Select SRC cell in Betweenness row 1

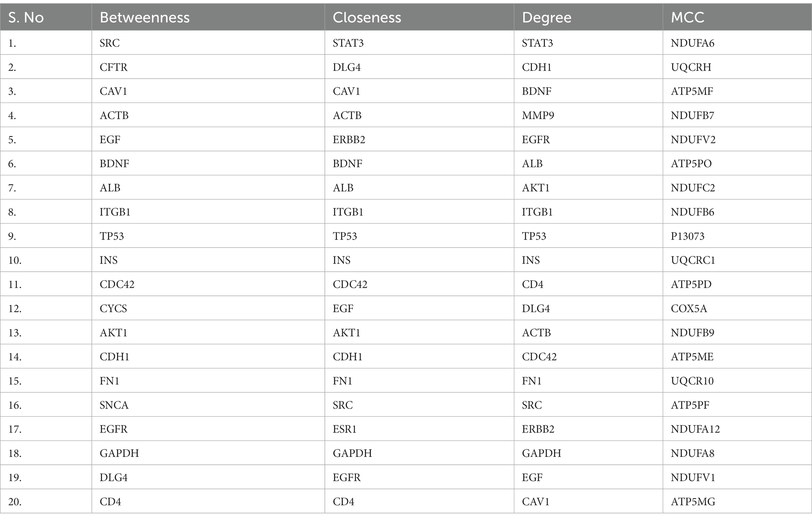pos(208,43)
